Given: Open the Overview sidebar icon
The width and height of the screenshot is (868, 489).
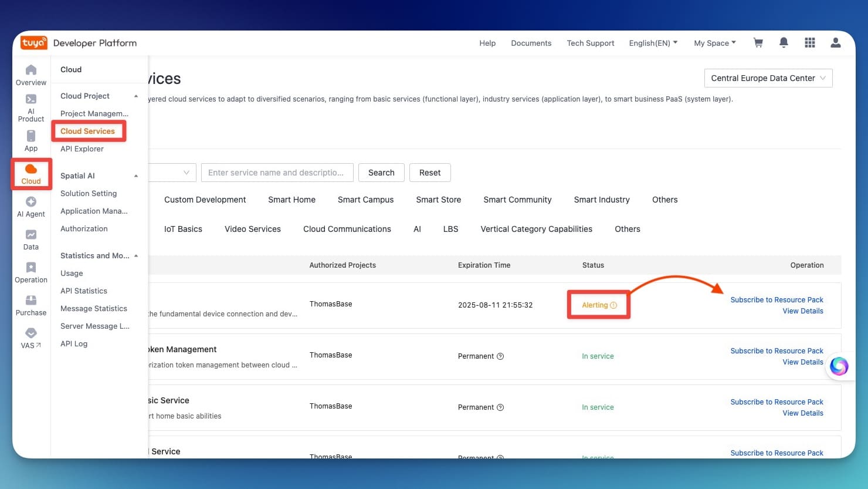Looking at the screenshot, I should tap(31, 75).
